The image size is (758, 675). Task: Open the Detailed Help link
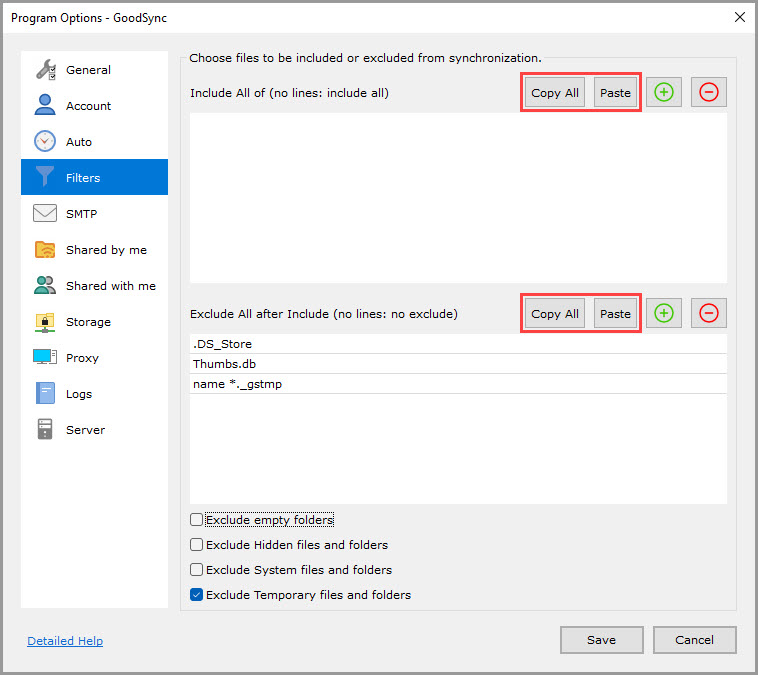pyautogui.click(x=65, y=641)
